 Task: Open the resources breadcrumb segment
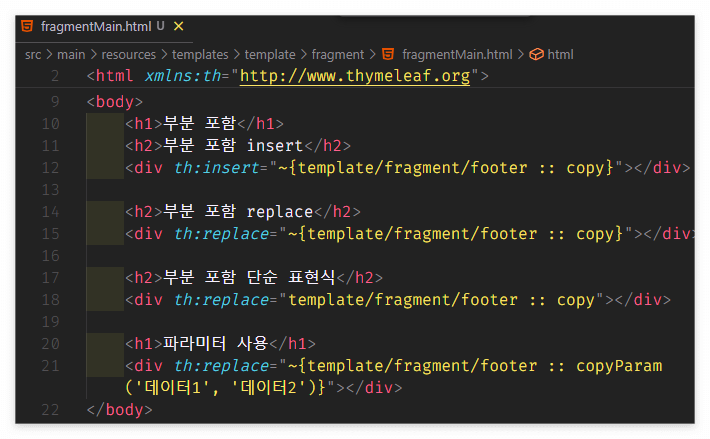point(129,55)
